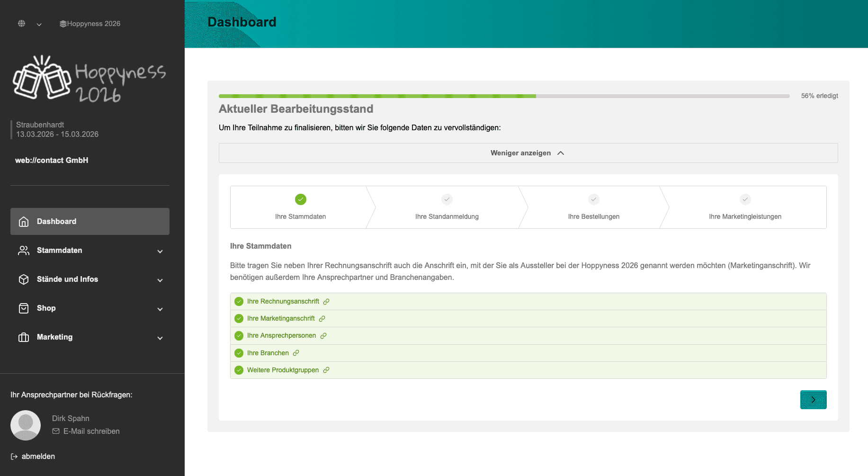The width and height of the screenshot is (868, 476).
Task: Select Hoppyness 2026 event label in top bar
Action: click(94, 24)
